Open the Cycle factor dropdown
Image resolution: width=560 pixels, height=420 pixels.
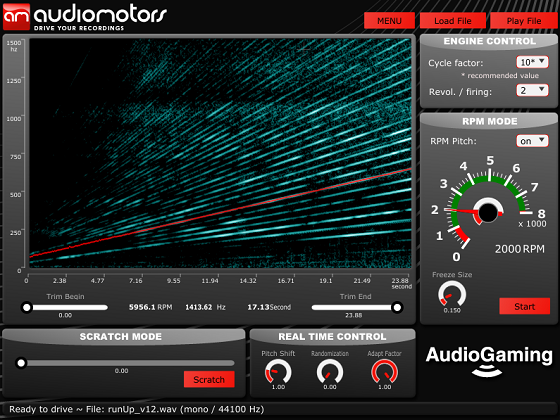(532, 62)
